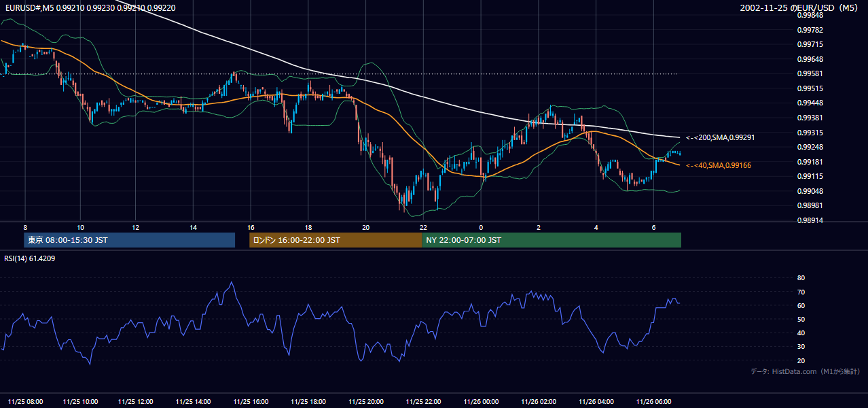Viewport: 868px width, 408px height.
Task: Click the RSI(14) 61.4209 indicator label
Action: (30, 258)
